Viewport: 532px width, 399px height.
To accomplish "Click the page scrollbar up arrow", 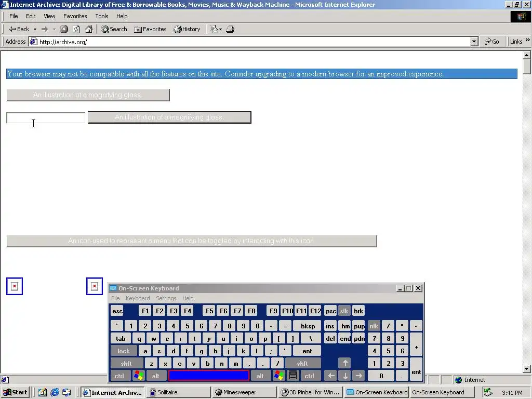I will tap(527, 55).
